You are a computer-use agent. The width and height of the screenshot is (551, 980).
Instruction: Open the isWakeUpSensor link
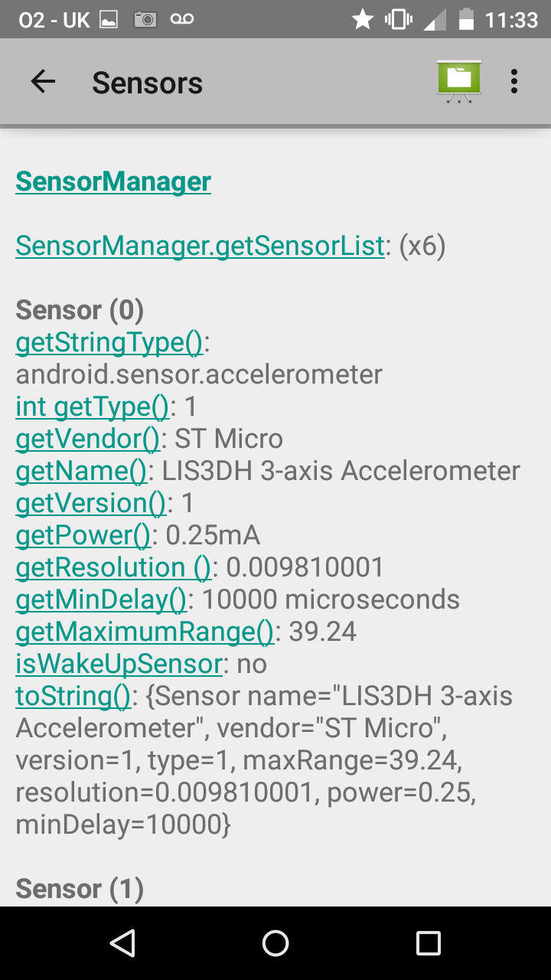click(x=116, y=664)
